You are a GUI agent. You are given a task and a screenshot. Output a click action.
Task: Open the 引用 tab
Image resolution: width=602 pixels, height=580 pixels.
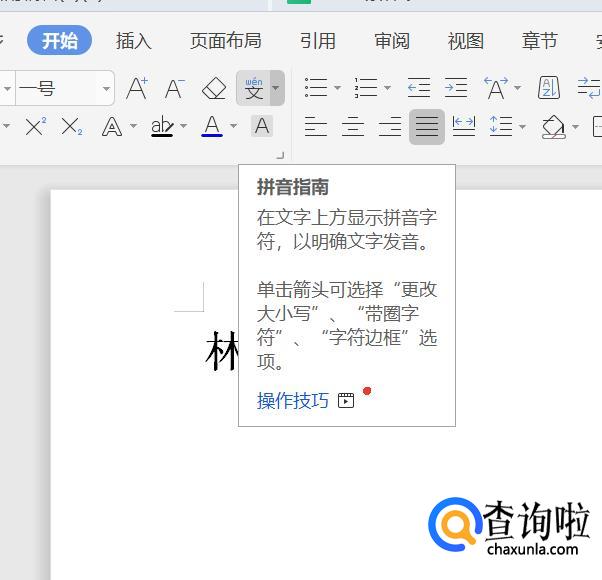pyautogui.click(x=318, y=41)
